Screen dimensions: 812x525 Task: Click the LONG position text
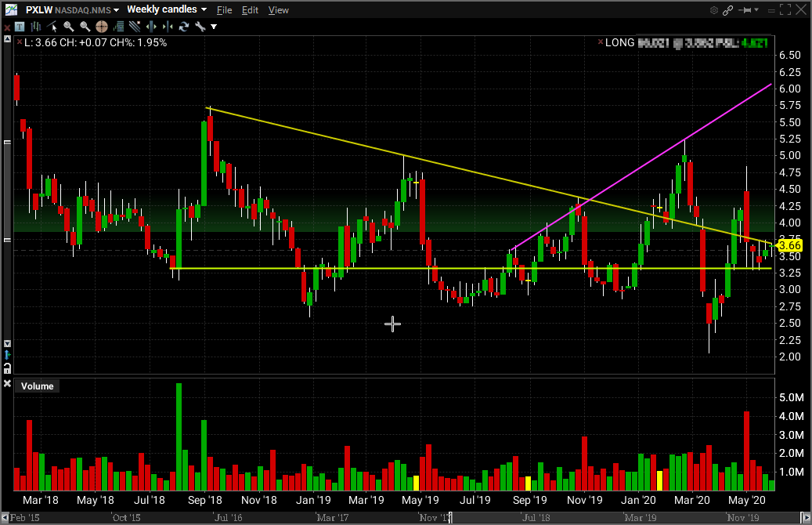click(x=620, y=42)
